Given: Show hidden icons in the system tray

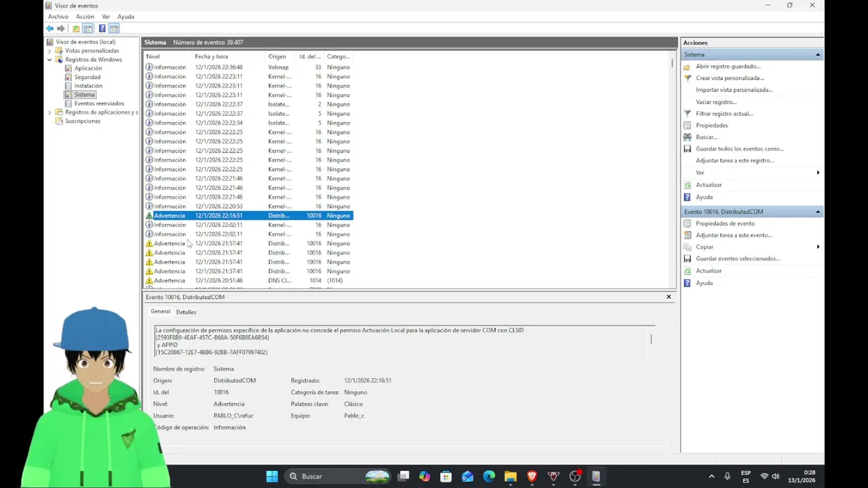Looking at the screenshot, I should 711,476.
